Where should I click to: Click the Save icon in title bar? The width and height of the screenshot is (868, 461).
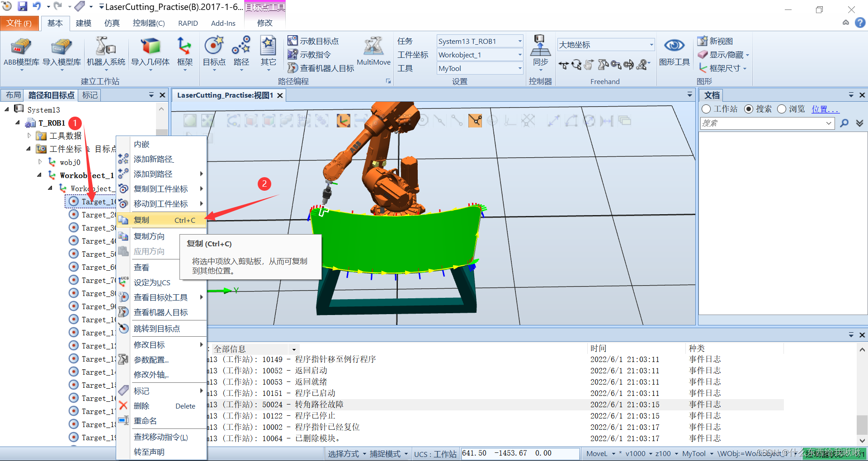pos(22,6)
